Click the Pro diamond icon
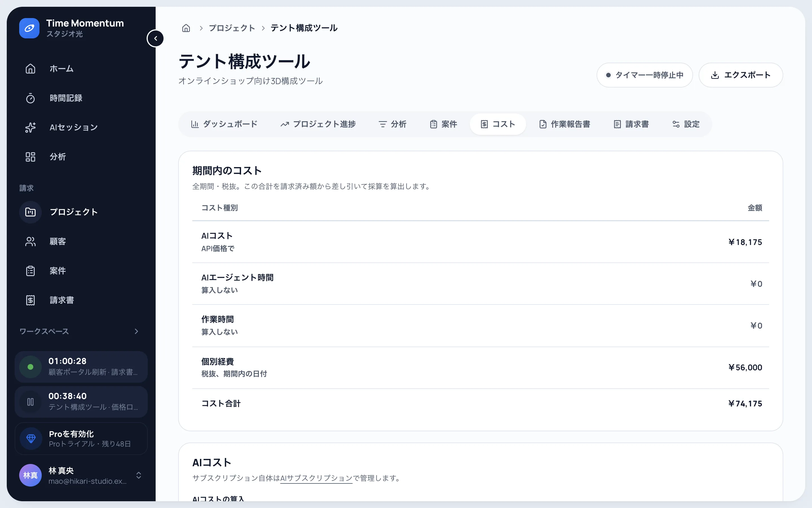This screenshot has width=812, height=508. coord(31,439)
